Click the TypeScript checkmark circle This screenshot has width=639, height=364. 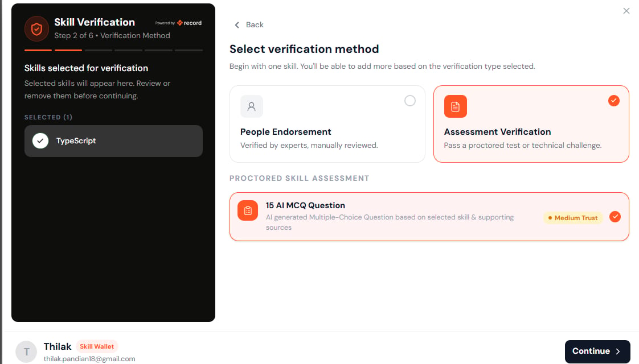click(x=40, y=141)
